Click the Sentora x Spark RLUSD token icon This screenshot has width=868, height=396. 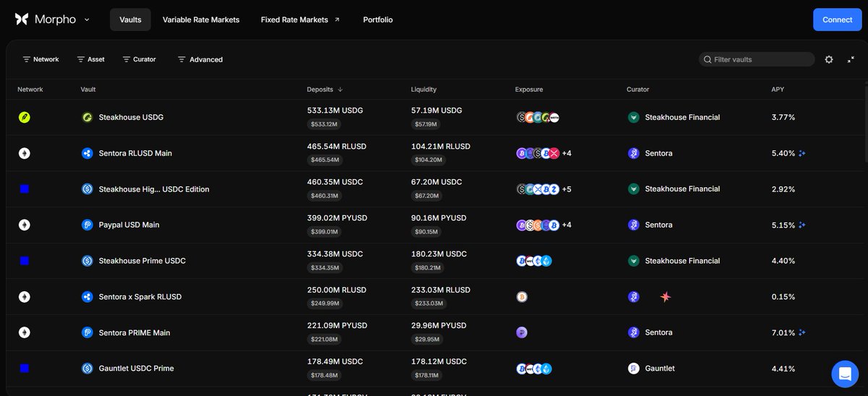(x=88, y=297)
